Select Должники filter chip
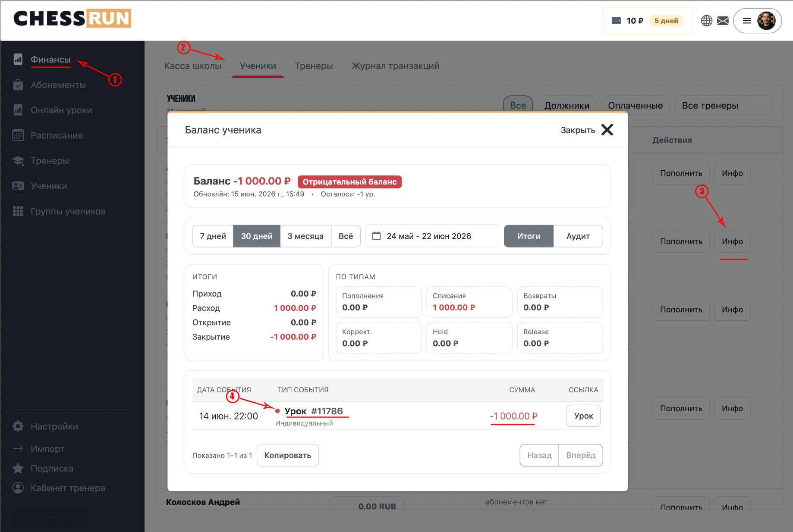This screenshot has height=532, width=793. pos(566,105)
